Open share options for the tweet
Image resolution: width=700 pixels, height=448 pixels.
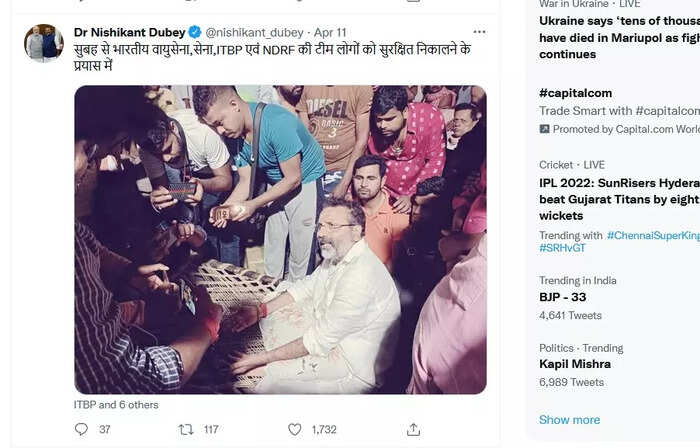click(x=413, y=429)
